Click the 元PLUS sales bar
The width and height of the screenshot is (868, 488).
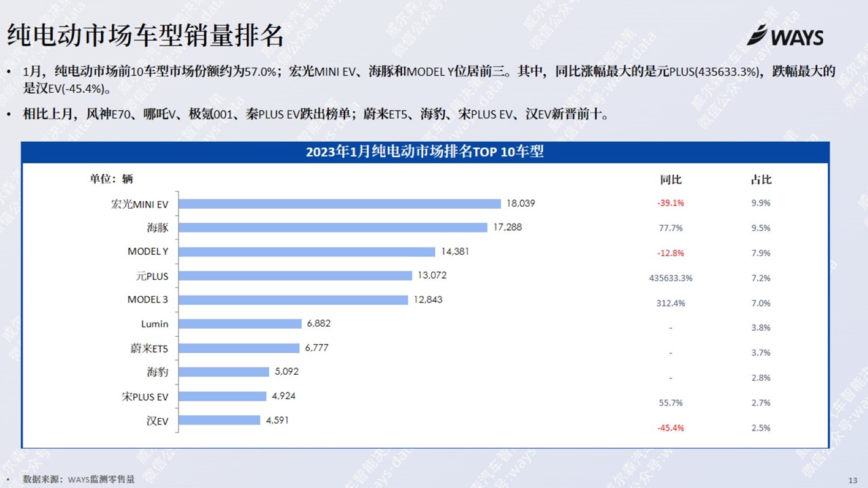click(x=296, y=276)
